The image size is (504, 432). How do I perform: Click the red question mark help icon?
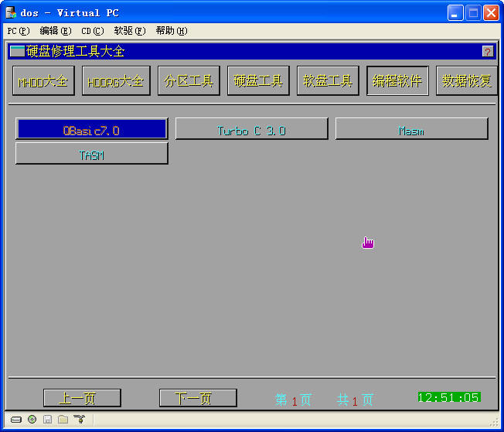[x=488, y=52]
